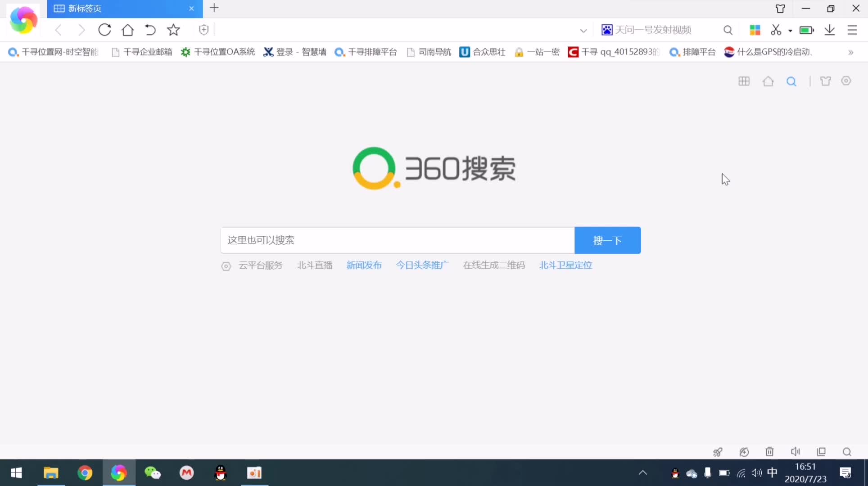Open bookmark 千寻 qq_40152893
Image resolution: width=868 pixels, height=486 pixels.
pos(614,52)
